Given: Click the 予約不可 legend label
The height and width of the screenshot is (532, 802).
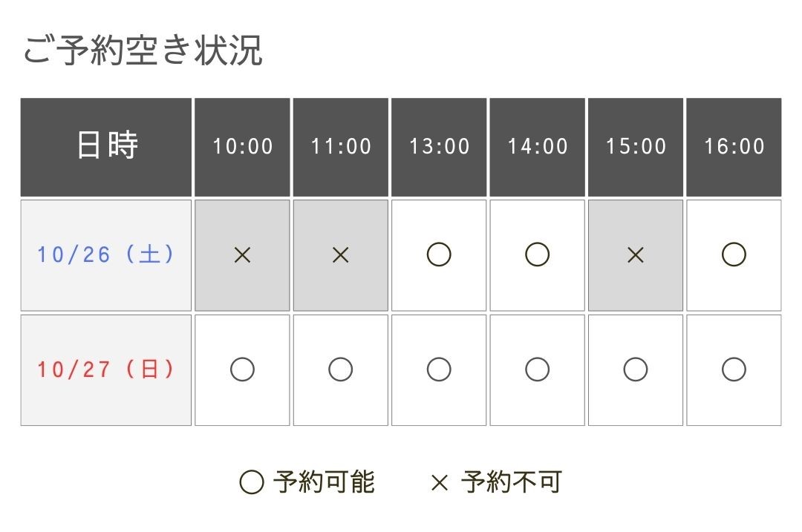Looking at the screenshot, I should pyautogui.click(x=511, y=482).
